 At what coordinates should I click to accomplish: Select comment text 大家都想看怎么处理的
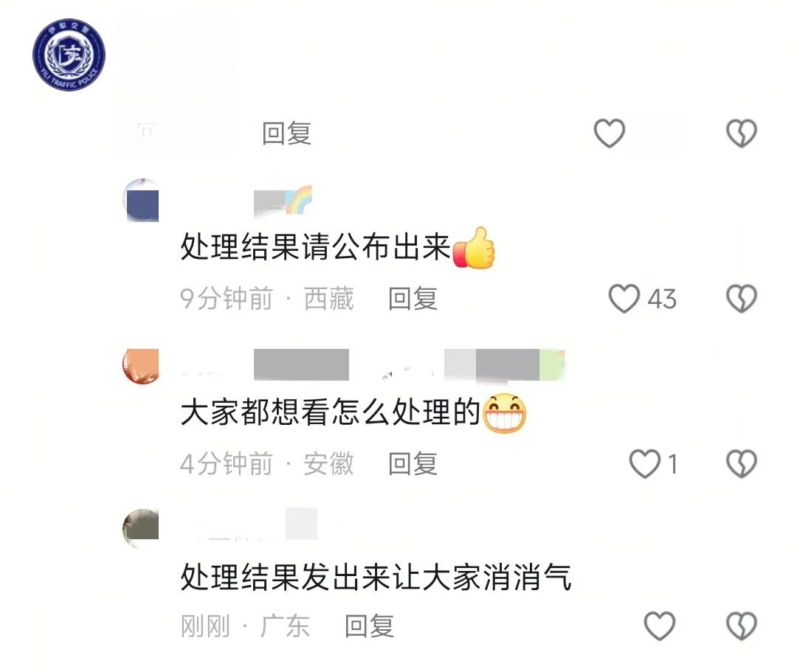(x=331, y=412)
